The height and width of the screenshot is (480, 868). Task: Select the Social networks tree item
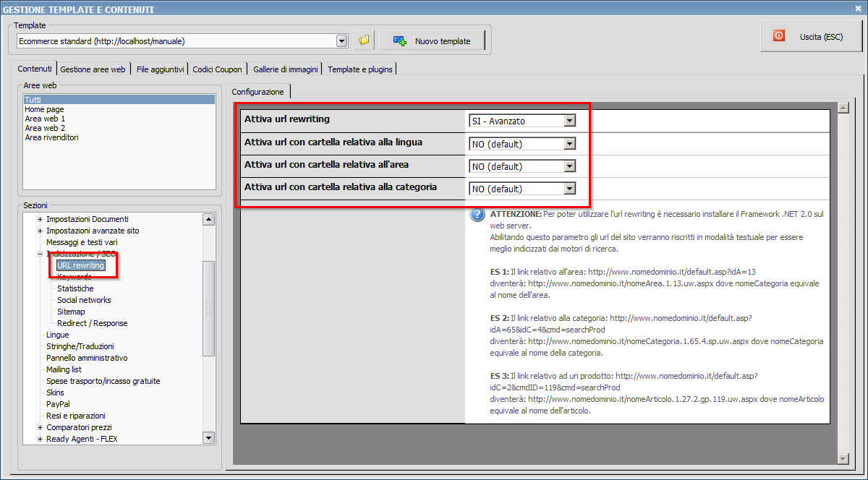coord(84,300)
